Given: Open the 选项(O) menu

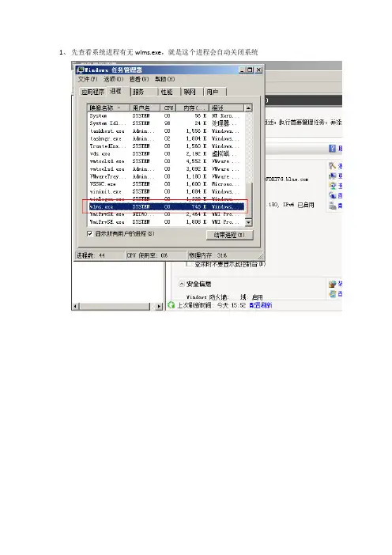Looking at the screenshot, I should click(113, 79).
